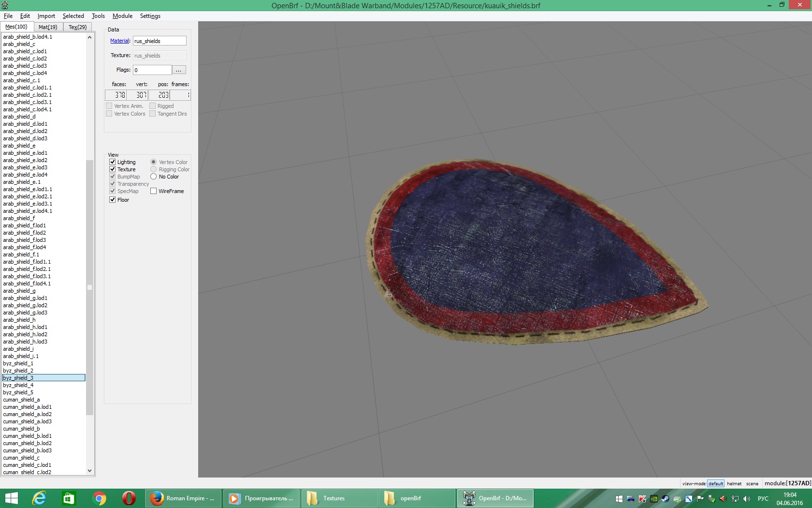The width and height of the screenshot is (812, 508).
Task: Click the Flags input field
Action: point(152,70)
